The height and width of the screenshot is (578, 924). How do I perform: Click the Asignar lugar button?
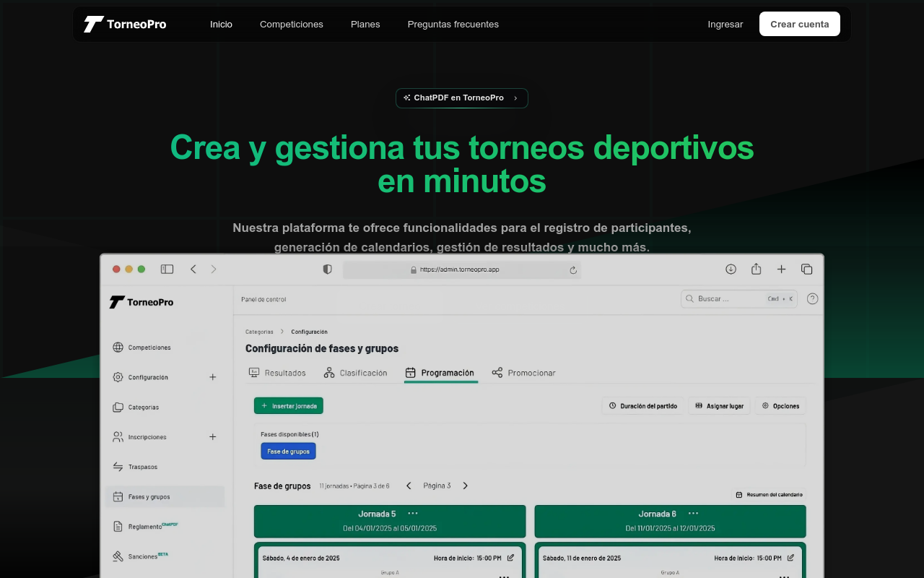point(719,406)
